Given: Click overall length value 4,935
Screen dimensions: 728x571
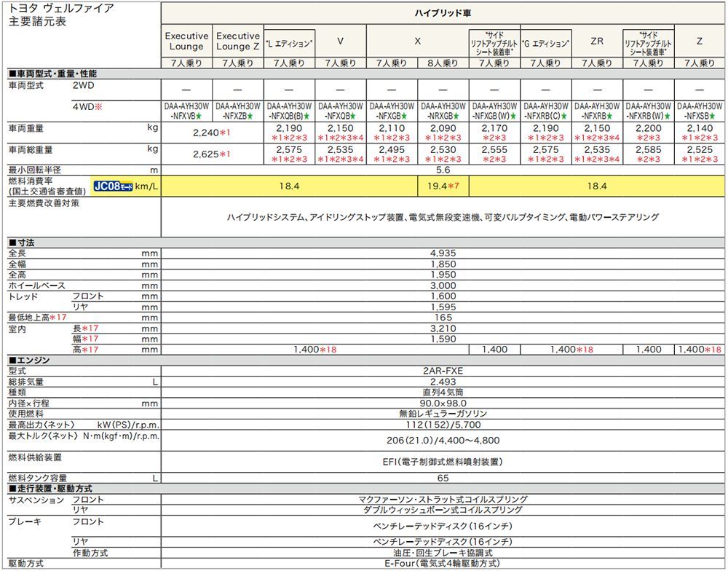Looking at the screenshot, I should click(x=443, y=253).
